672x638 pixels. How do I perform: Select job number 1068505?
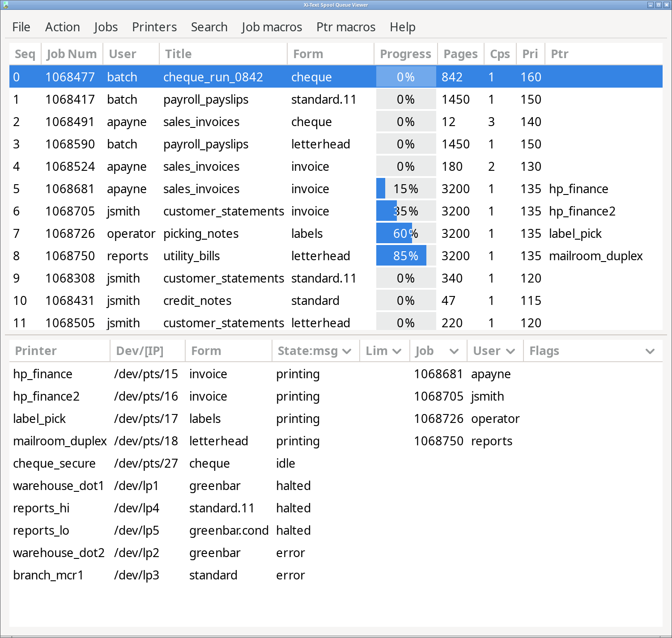(70, 323)
